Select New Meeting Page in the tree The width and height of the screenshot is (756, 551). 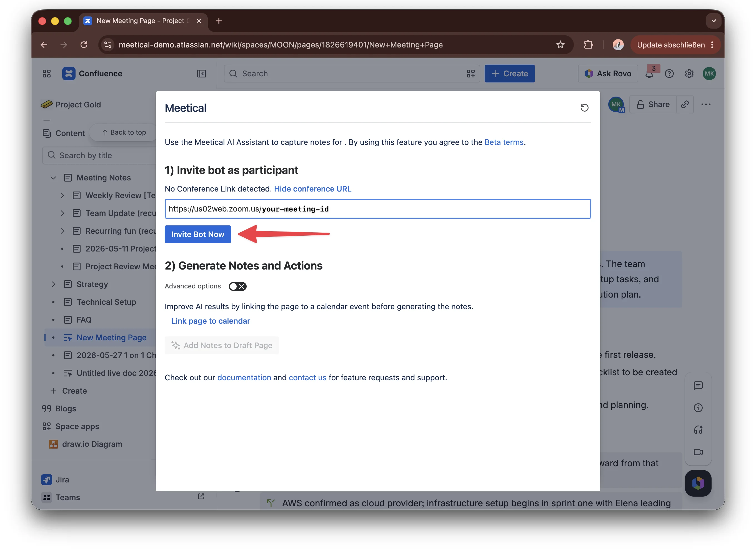tap(111, 337)
